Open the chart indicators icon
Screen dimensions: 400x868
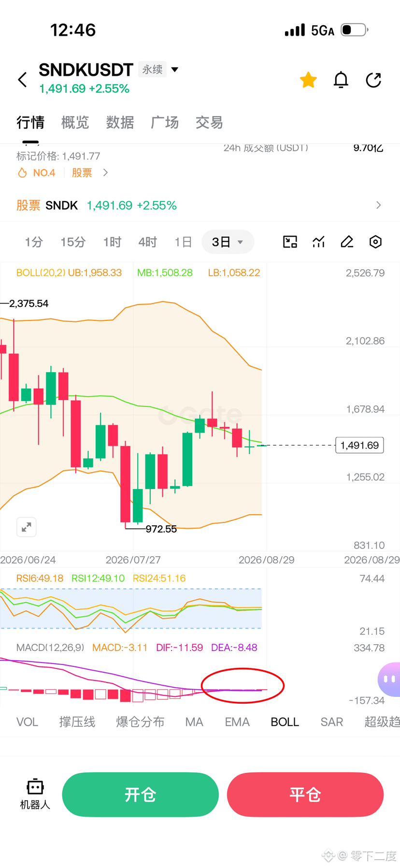click(x=318, y=242)
